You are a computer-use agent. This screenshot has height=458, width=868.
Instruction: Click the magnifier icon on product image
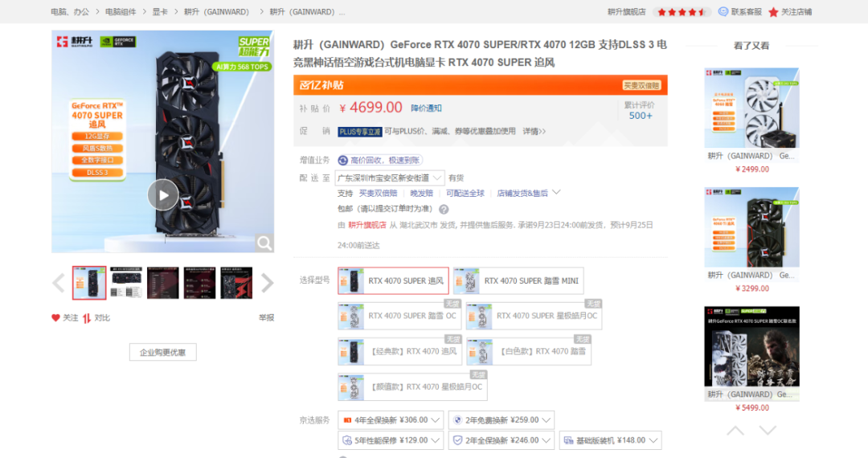point(264,243)
